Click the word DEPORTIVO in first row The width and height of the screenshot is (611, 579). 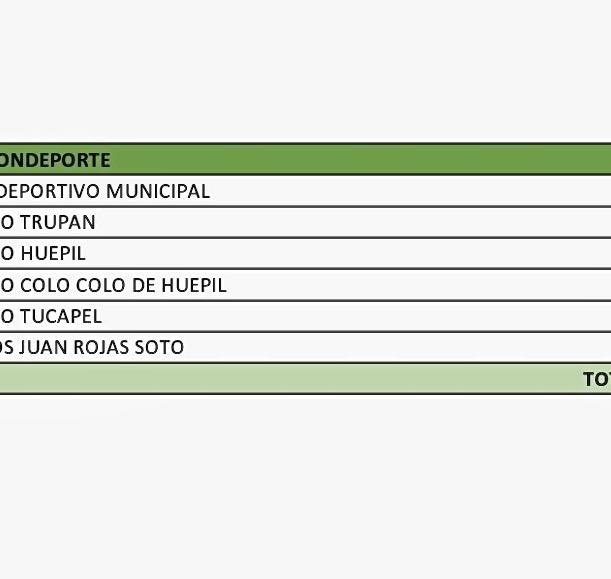[x=50, y=191]
